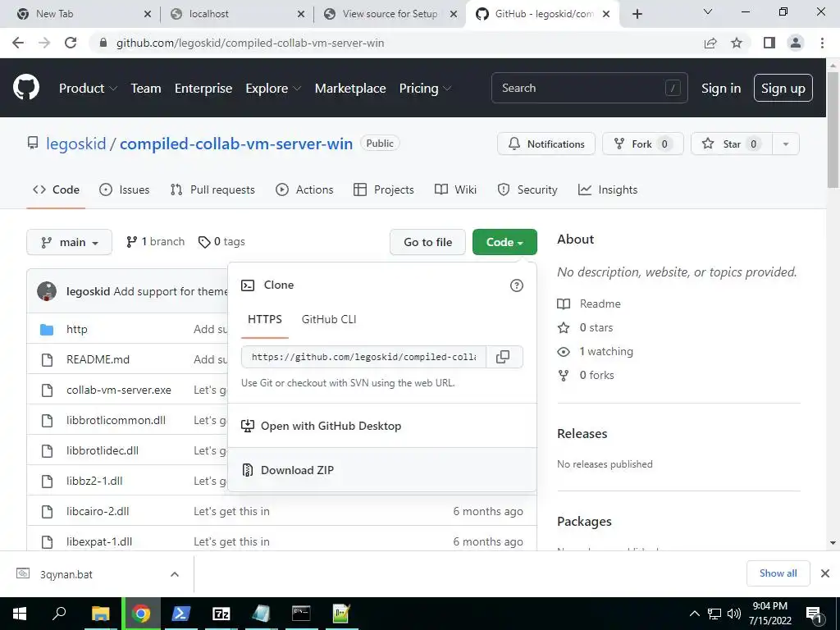Click the Fork button
840x630 pixels.
[643, 144]
